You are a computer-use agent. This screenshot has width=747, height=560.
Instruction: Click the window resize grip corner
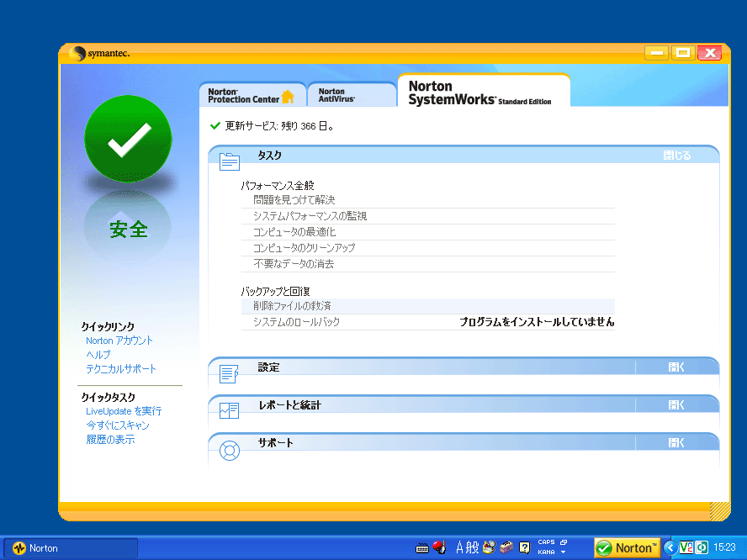[x=720, y=512]
